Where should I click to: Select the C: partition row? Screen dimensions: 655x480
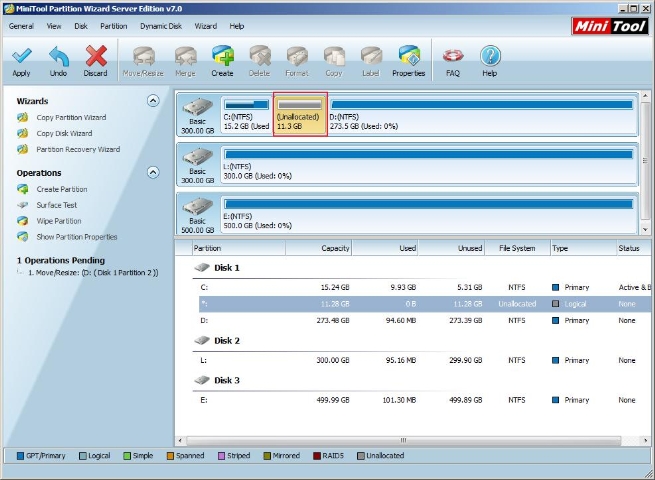(425, 287)
